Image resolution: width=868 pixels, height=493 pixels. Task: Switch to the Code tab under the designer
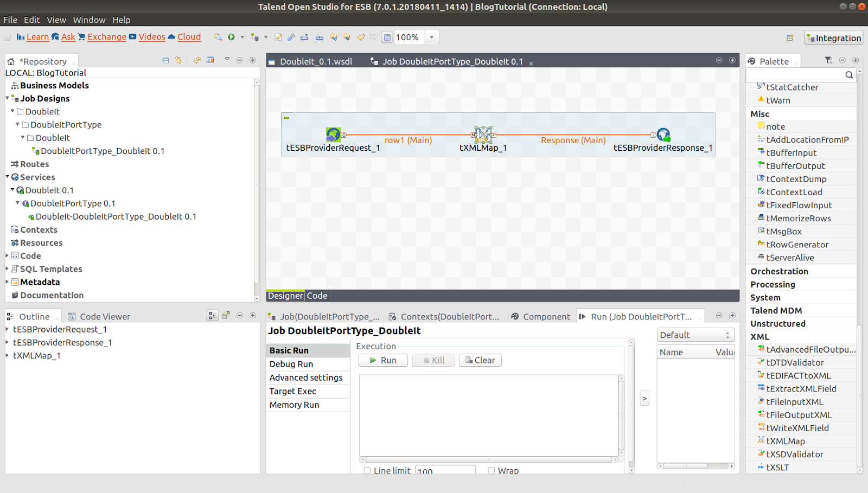click(x=316, y=295)
